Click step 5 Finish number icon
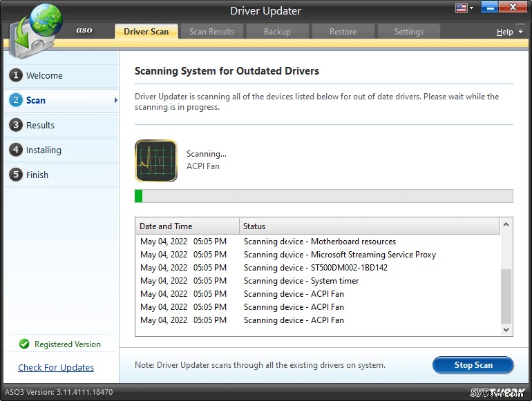The image size is (532, 401). [x=15, y=175]
